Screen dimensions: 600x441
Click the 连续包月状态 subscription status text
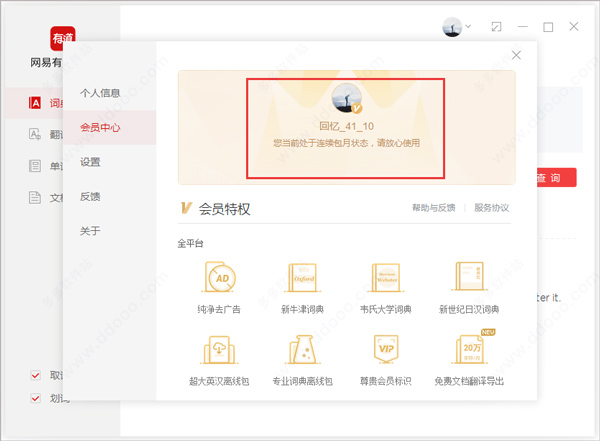[x=347, y=143]
